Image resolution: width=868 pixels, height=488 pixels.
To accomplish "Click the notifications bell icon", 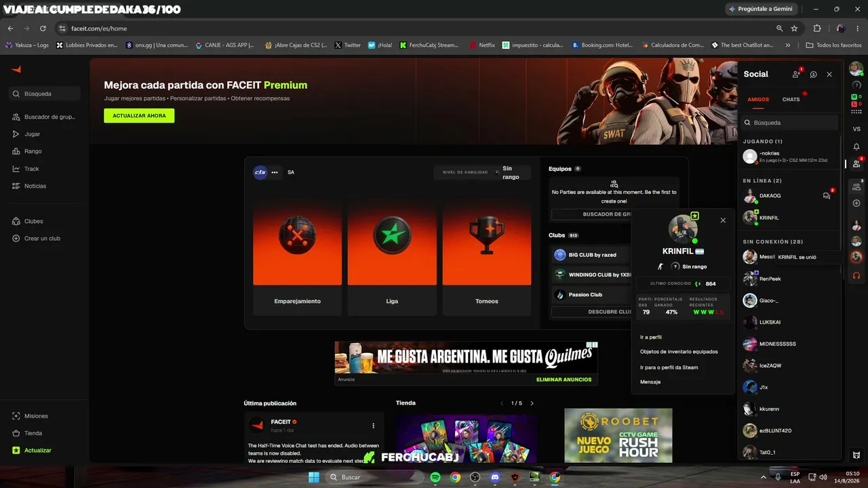I will (x=856, y=146).
